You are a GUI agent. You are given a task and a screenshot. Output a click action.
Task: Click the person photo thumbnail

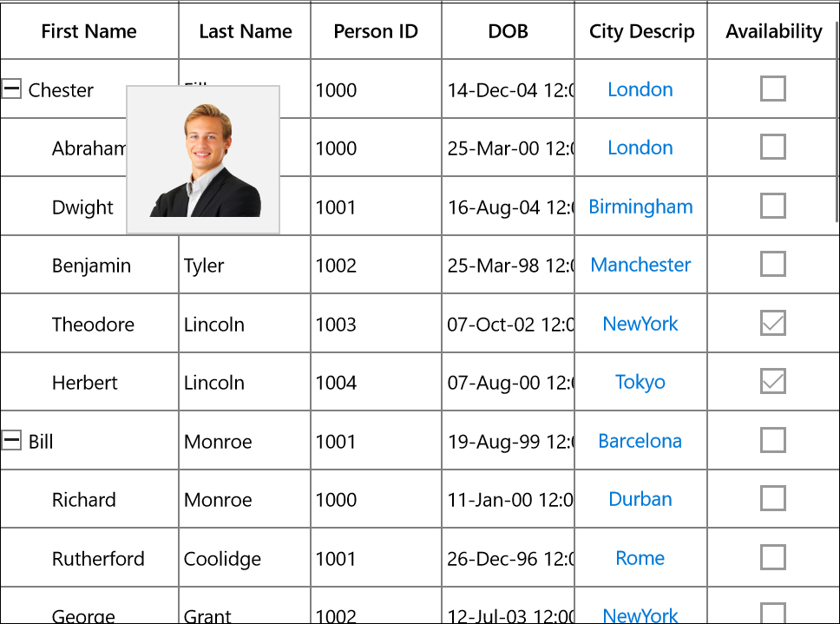point(203,160)
